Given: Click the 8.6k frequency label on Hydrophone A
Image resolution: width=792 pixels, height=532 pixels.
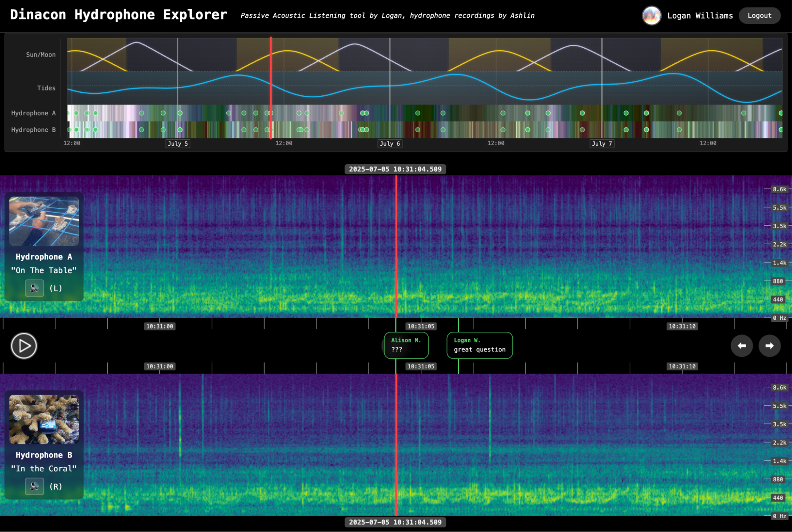Looking at the screenshot, I should (x=779, y=189).
